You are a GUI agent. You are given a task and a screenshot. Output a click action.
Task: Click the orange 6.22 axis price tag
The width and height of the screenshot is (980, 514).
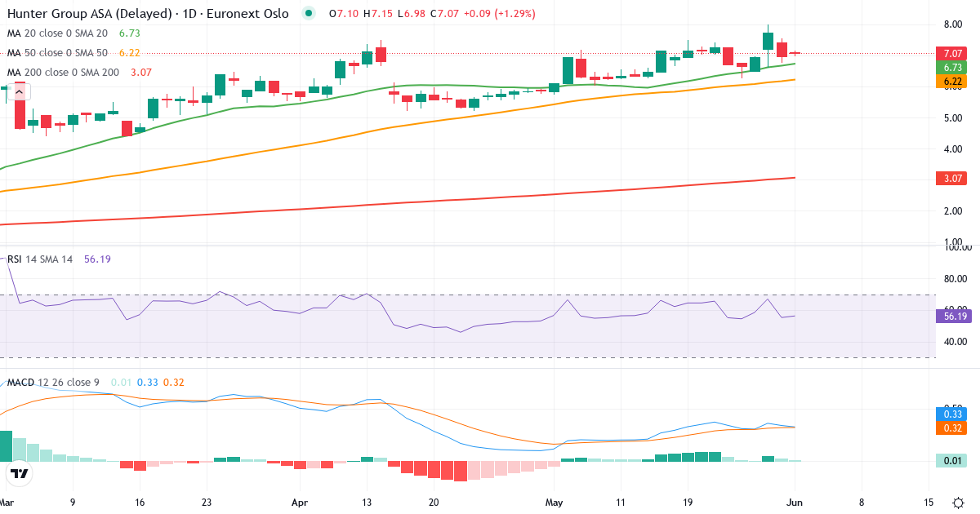951,82
